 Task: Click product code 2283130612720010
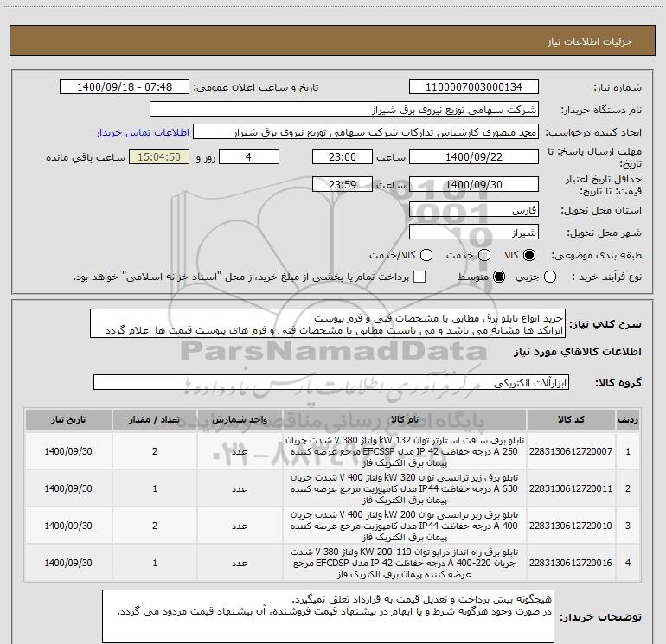click(571, 526)
